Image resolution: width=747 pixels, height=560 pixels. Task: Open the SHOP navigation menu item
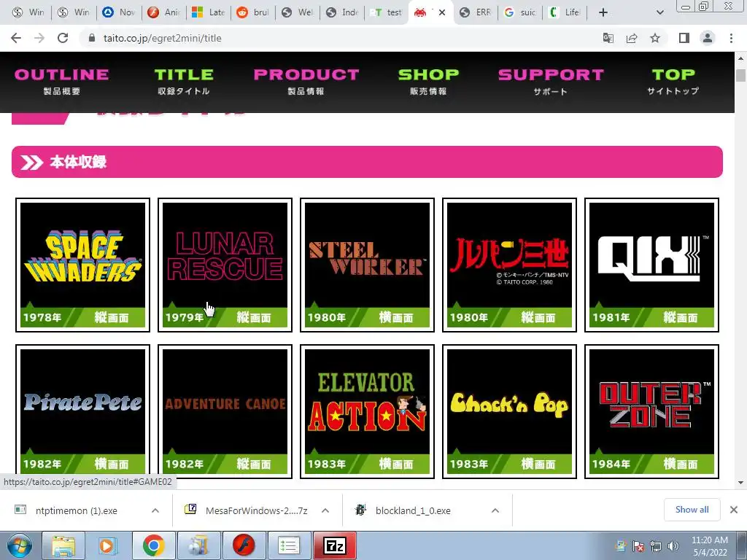[x=428, y=82]
